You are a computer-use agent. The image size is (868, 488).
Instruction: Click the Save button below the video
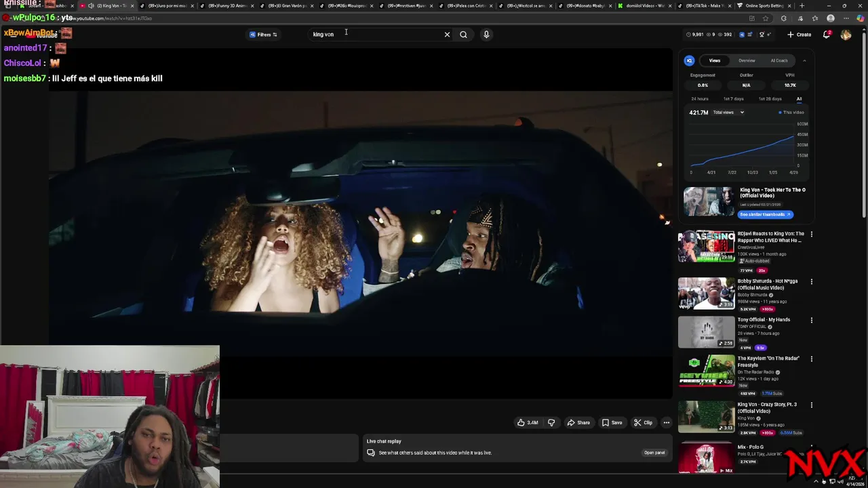click(612, 423)
